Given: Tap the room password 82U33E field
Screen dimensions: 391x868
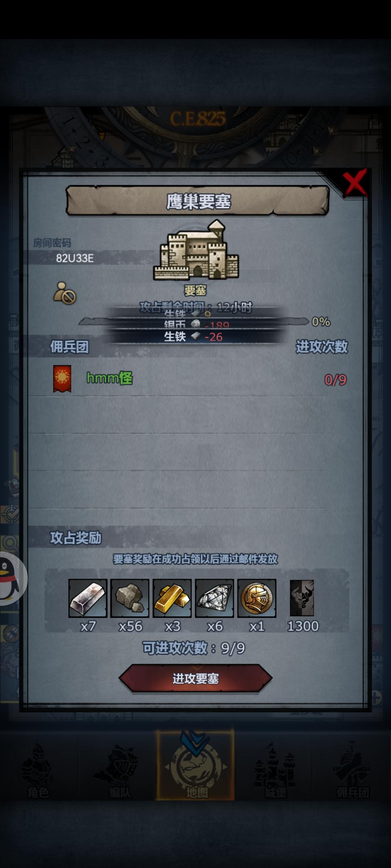Looking at the screenshot, I should 75,258.
